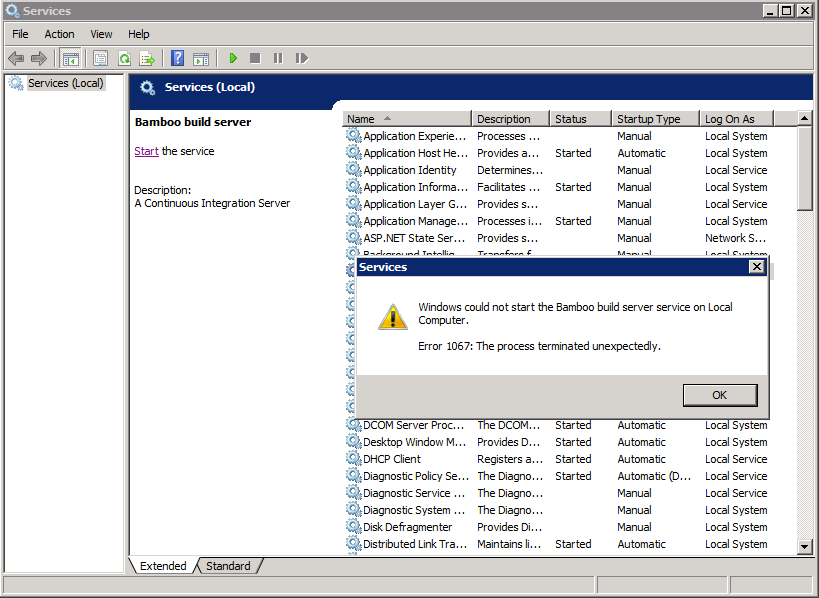This screenshot has height=598, width=819.
Task: Click gear icon of Disk Defragmenter row
Action: coord(354,526)
